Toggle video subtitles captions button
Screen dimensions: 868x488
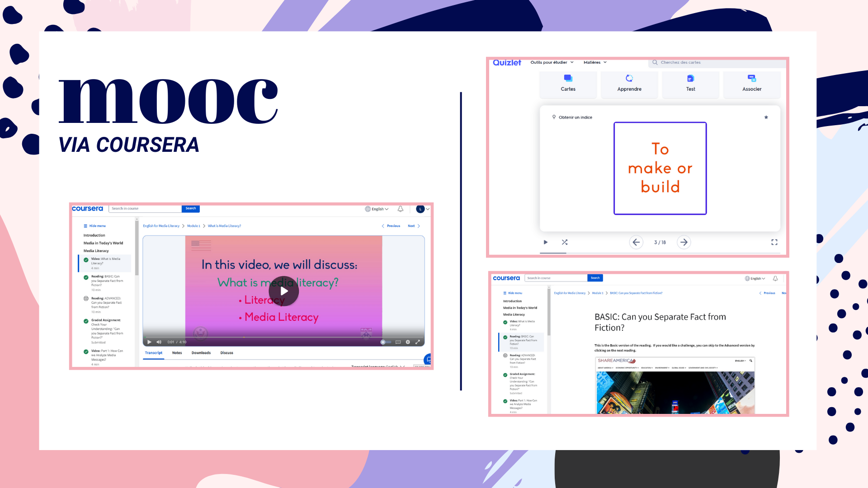click(x=398, y=342)
